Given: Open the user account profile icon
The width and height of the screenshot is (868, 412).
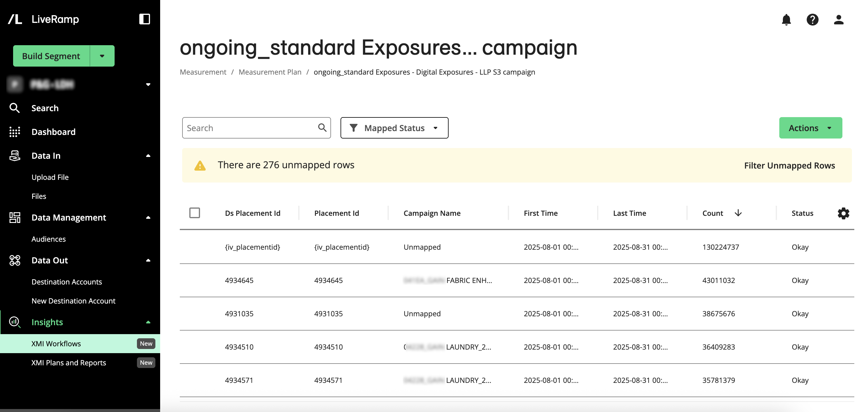Looking at the screenshot, I should [838, 20].
